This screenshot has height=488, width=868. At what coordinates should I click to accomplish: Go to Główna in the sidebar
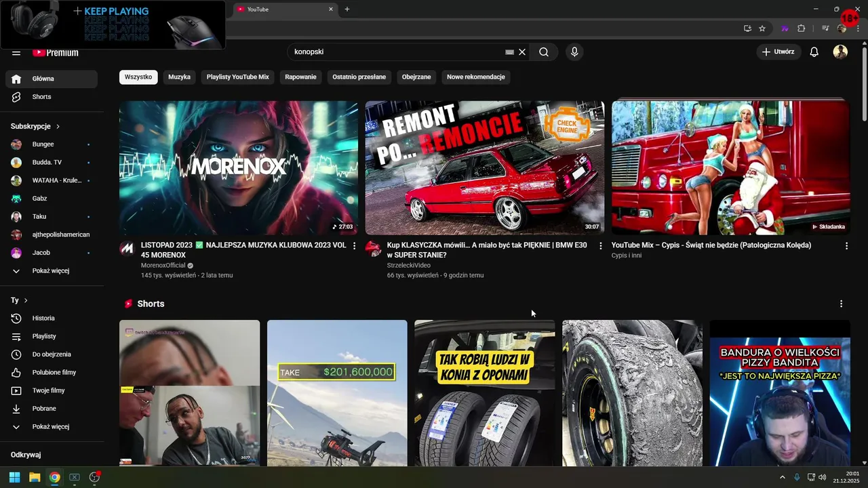pos(52,79)
